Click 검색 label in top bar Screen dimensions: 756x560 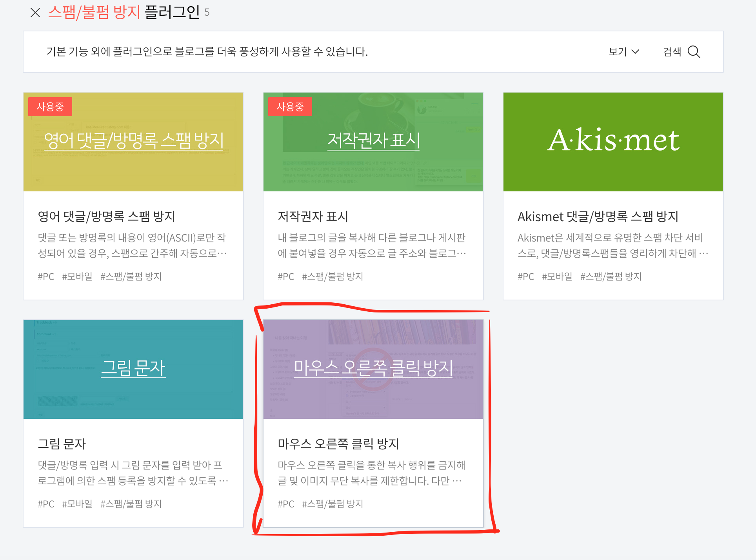tap(672, 52)
